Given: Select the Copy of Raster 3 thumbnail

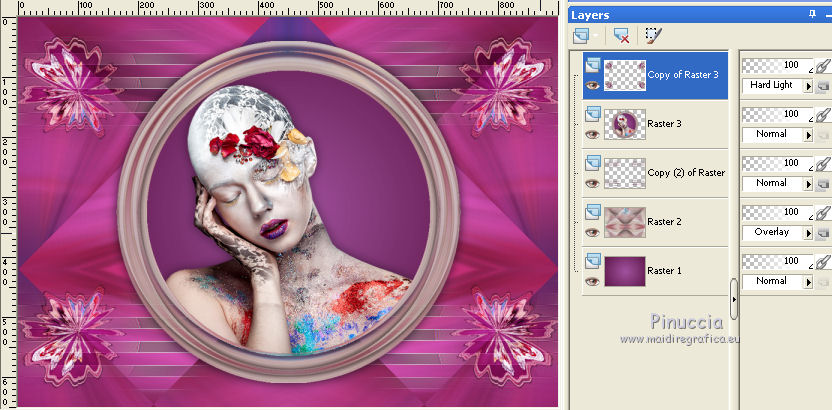Looking at the screenshot, I should 625,75.
